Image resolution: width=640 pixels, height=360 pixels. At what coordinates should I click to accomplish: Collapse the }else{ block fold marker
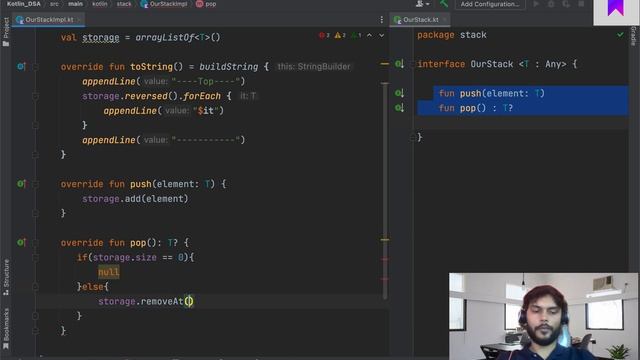click(36, 287)
